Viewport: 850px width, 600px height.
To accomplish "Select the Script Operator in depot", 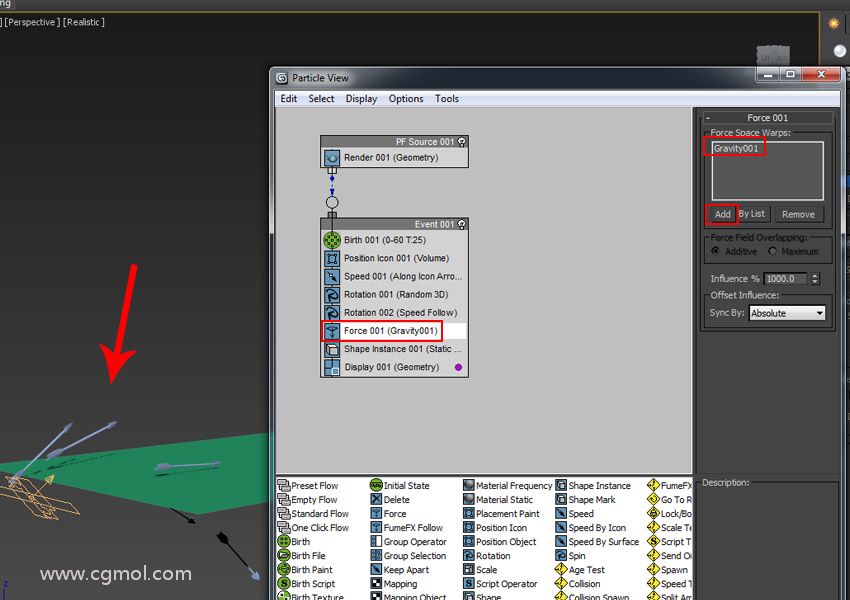I will 500,584.
